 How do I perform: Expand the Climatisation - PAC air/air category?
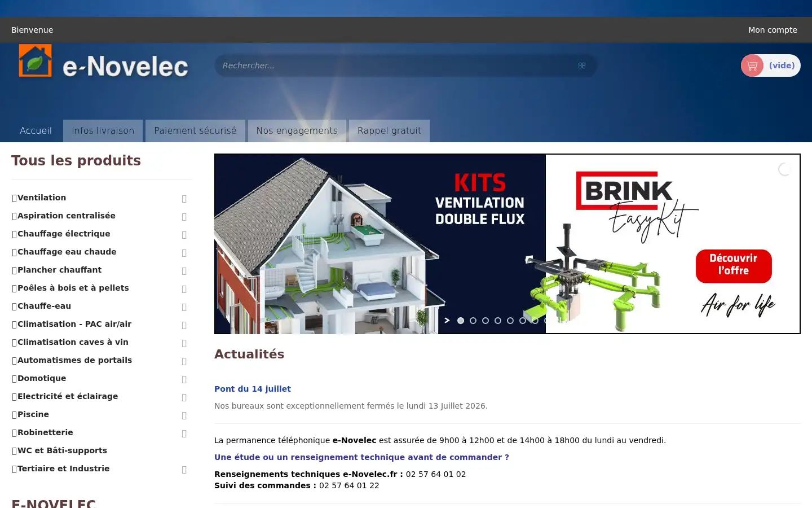tap(184, 325)
